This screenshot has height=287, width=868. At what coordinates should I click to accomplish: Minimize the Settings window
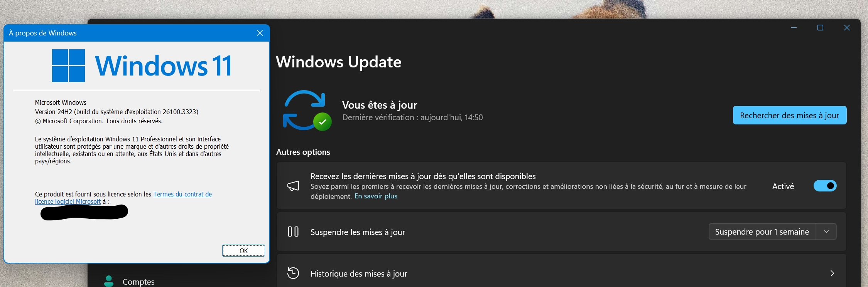point(794,28)
